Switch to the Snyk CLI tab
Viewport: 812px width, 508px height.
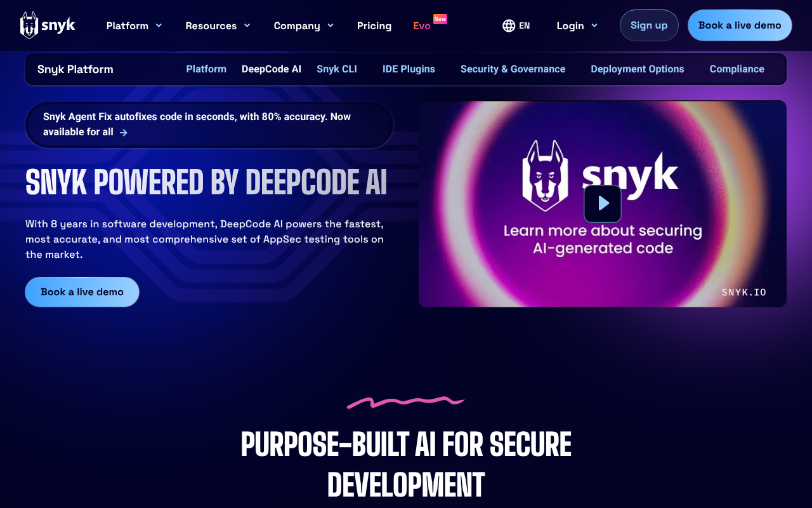point(337,69)
